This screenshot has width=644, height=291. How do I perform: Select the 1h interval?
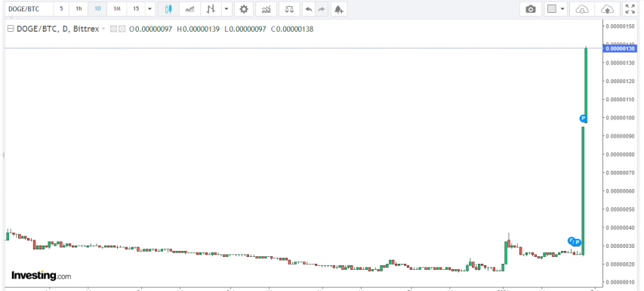tap(79, 9)
